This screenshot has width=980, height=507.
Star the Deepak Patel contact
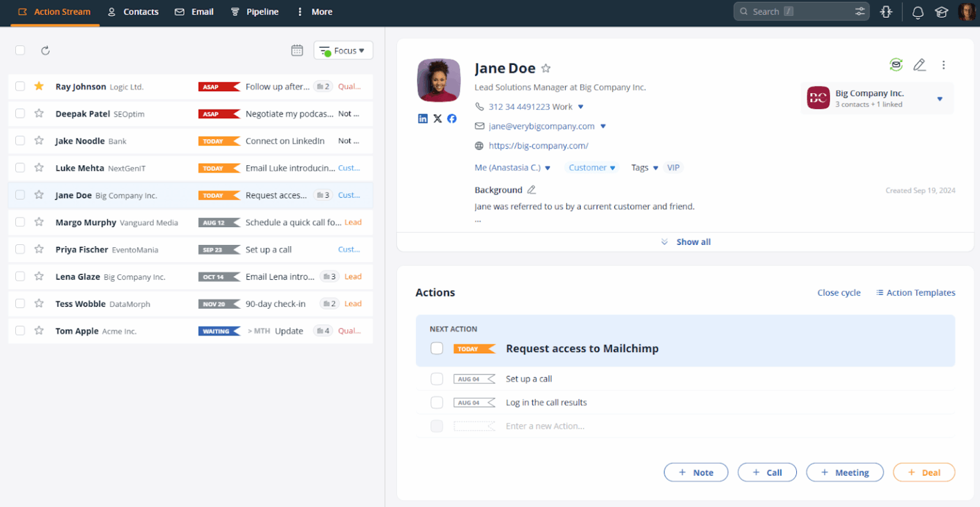(x=38, y=114)
